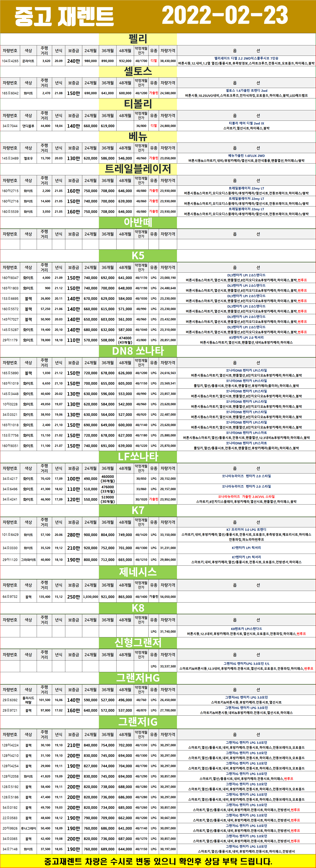Image resolution: width=316 pixels, height=868 pixels.
Task: Select vehicle number 165호6042 in 셀토스 table
Action: click(10, 93)
